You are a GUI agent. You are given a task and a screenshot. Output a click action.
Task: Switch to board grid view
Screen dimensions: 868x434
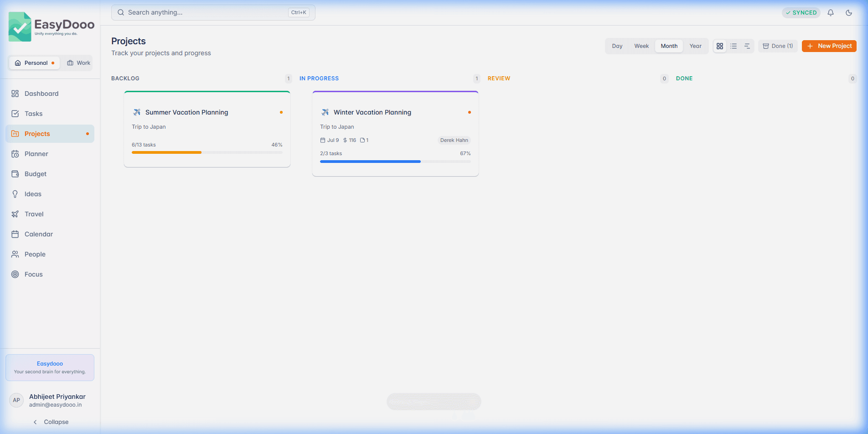(720, 46)
